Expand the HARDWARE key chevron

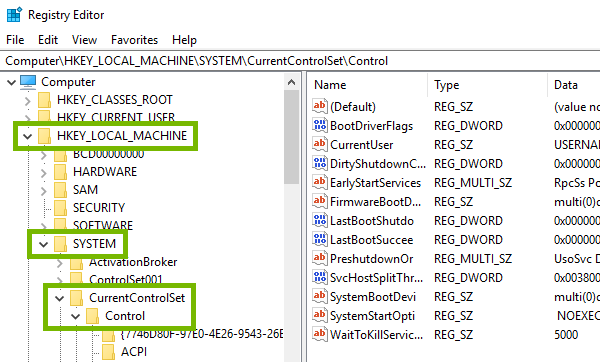point(44,173)
